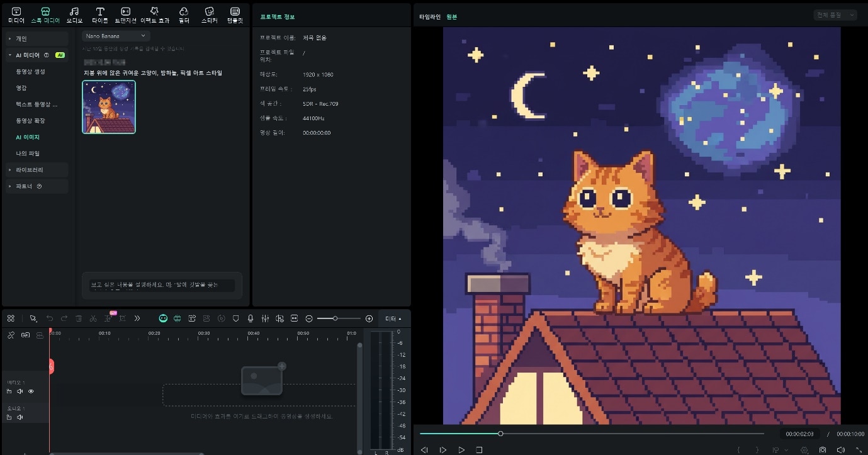
Task: Open the 타이틀 (Titles) tab icon
Action: click(100, 12)
